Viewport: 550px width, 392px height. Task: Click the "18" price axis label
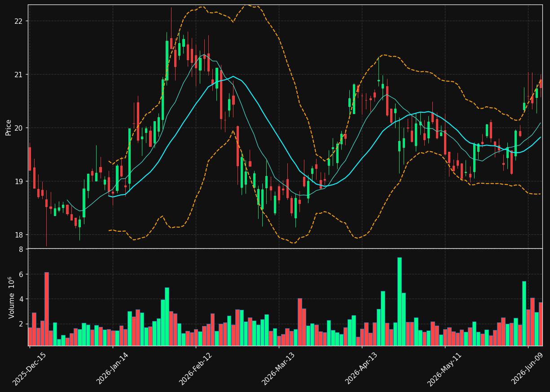click(19, 235)
